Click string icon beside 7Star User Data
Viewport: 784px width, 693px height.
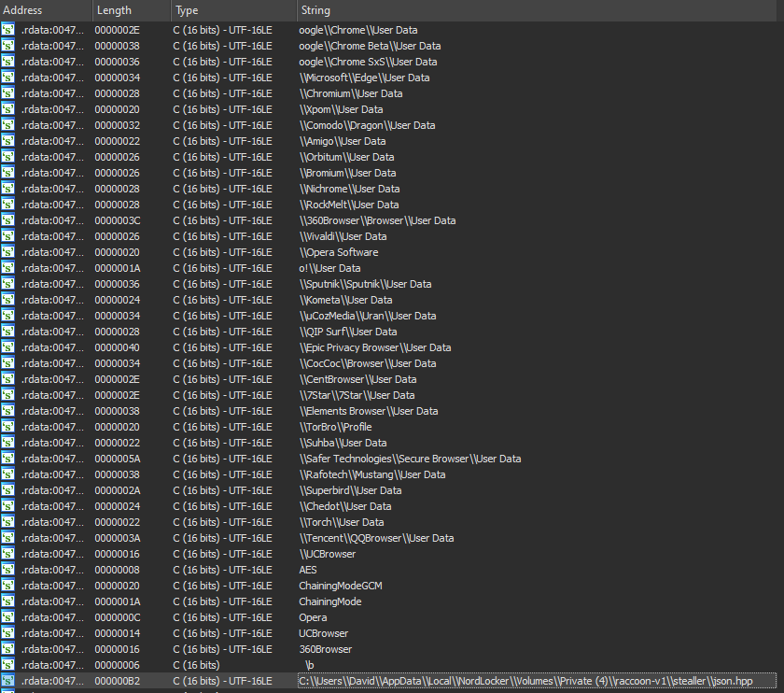7,395
